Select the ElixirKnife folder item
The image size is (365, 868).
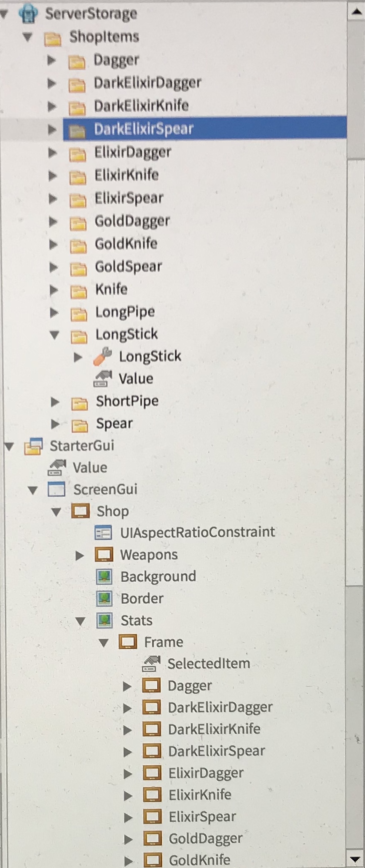(126, 175)
